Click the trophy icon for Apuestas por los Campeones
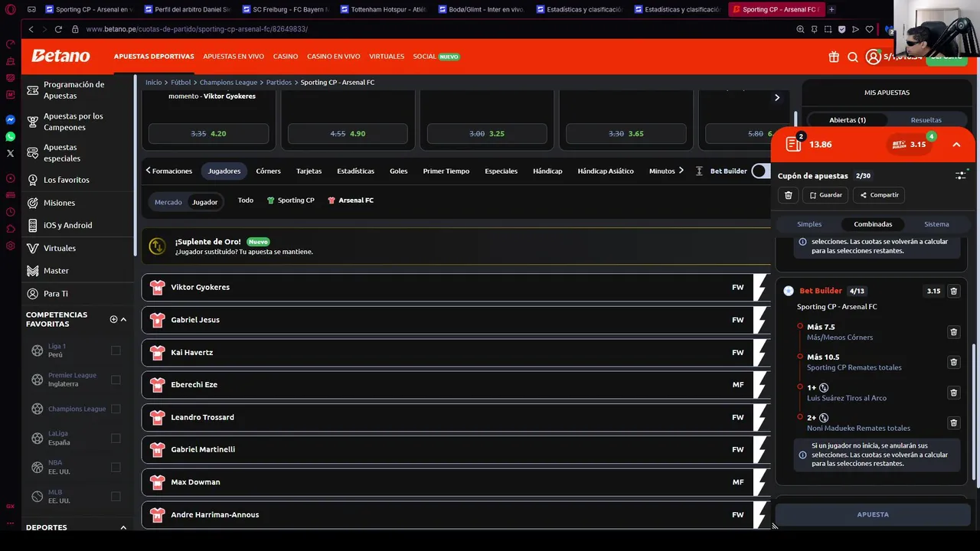Screen dimensions: 980x551 pyautogui.click(x=33, y=122)
